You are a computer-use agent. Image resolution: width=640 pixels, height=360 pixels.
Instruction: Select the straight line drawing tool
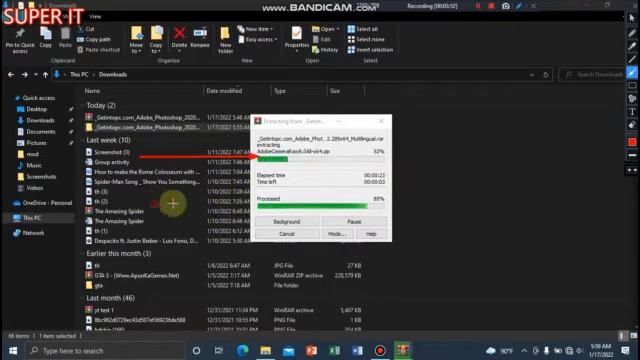(x=632, y=60)
